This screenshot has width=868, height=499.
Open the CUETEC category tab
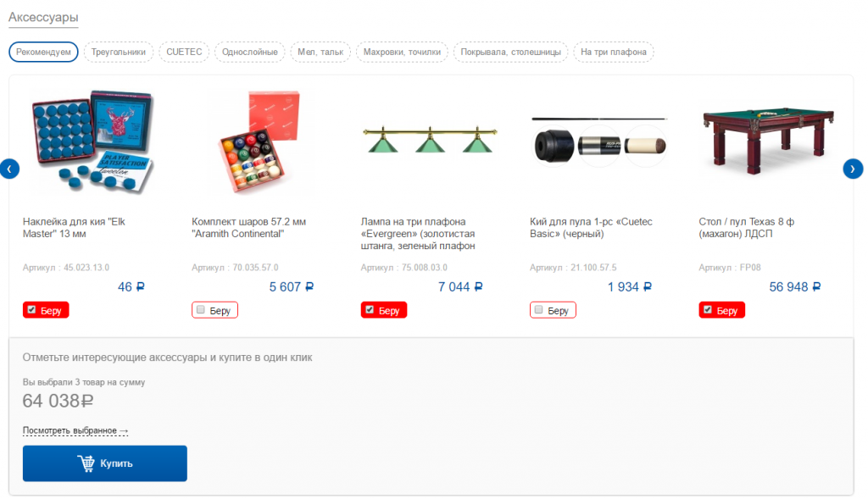pos(184,52)
